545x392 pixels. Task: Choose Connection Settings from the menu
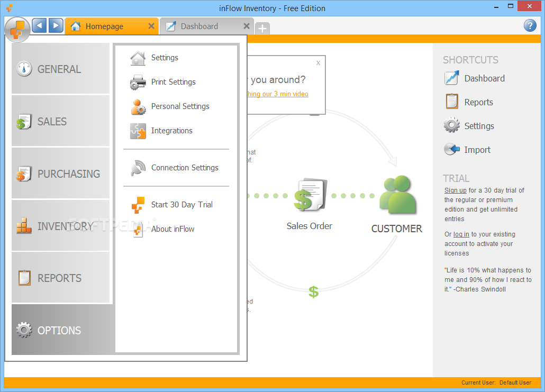point(185,168)
